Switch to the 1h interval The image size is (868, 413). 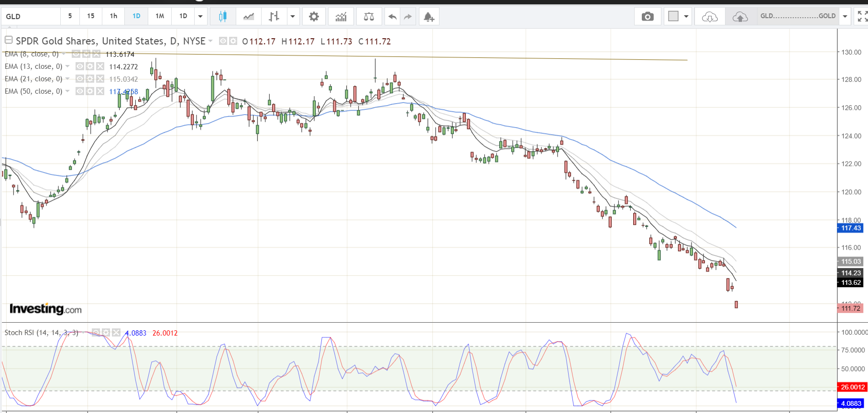click(113, 16)
